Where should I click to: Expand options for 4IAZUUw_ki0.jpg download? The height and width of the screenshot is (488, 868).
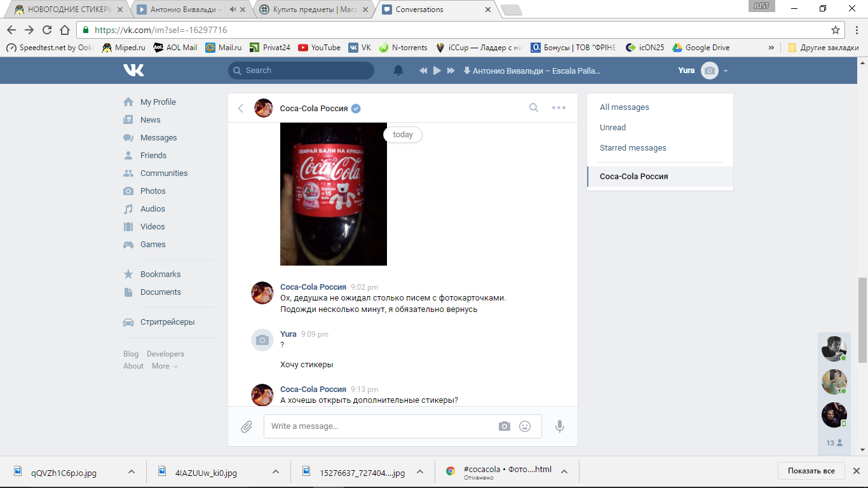[x=276, y=471]
